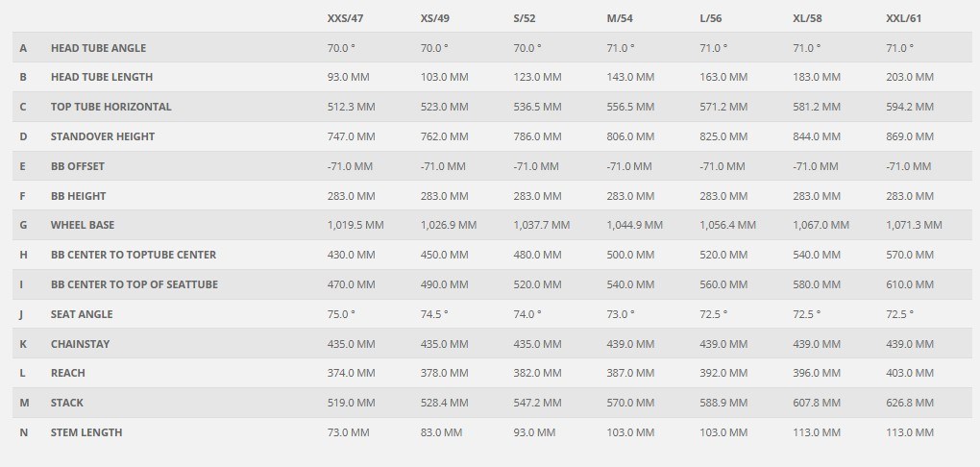Viewport: 980px width, 467px height.
Task: Select the L/56 size column header
Action: [711, 18]
